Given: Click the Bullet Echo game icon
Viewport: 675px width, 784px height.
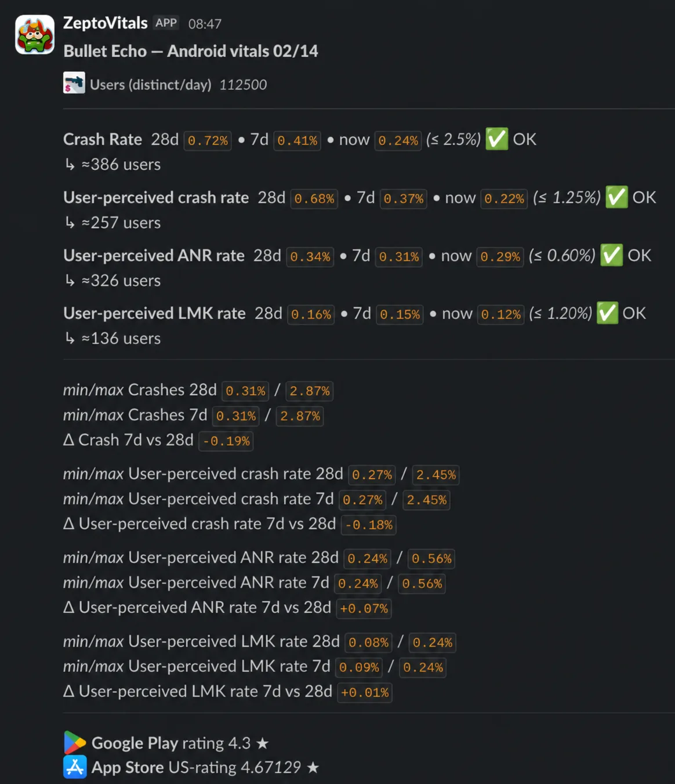Looking at the screenshot, I should (x=74, y=83).
